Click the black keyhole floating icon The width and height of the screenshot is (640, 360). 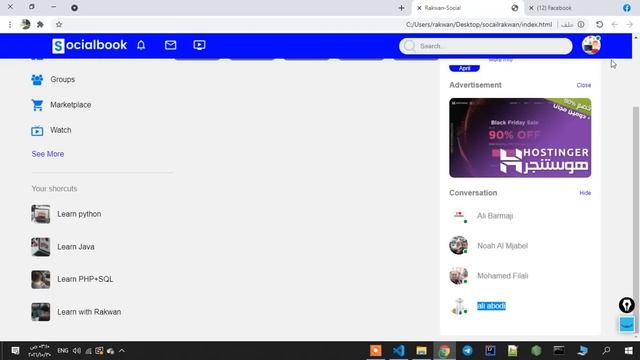pyautogui.click(x=627, y=305)
